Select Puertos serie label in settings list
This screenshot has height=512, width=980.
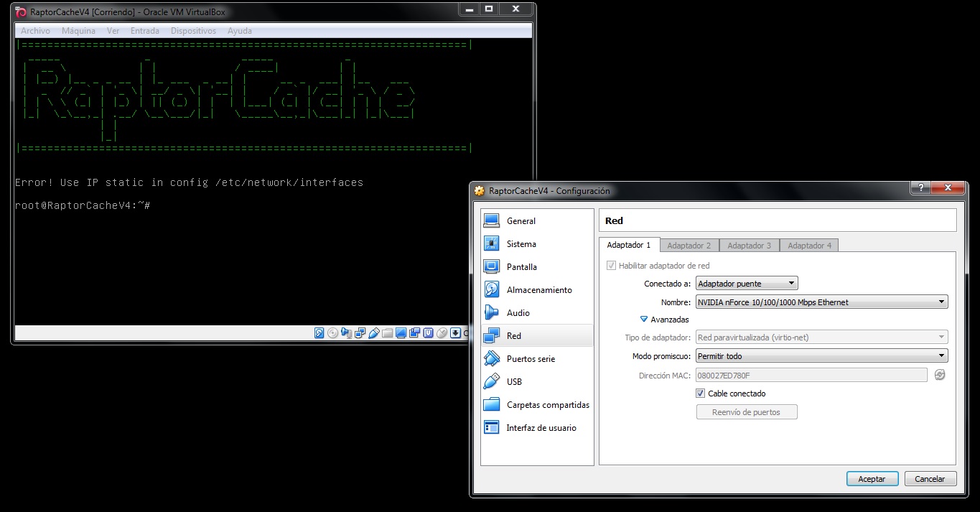[531, 359]
